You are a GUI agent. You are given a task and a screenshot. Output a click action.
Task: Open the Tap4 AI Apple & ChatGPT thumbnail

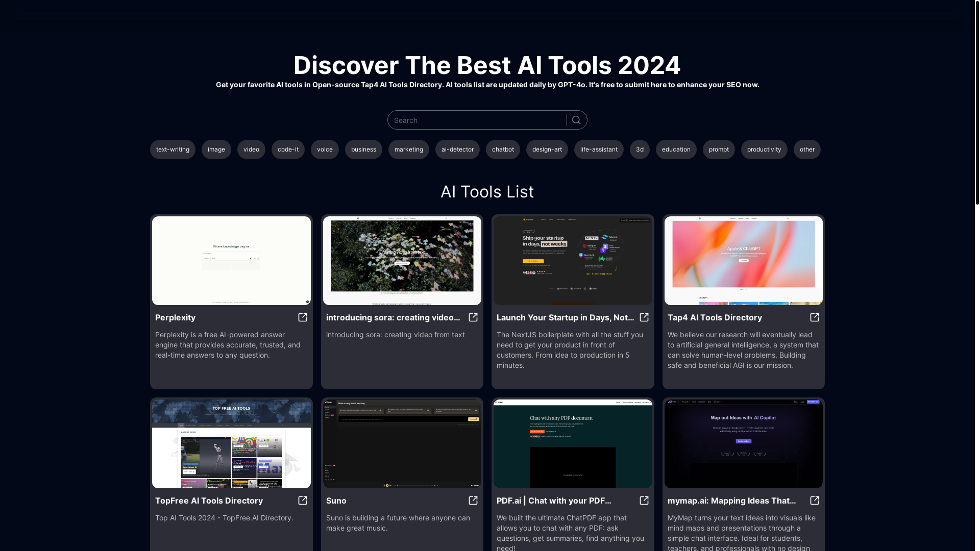(744, 261)
